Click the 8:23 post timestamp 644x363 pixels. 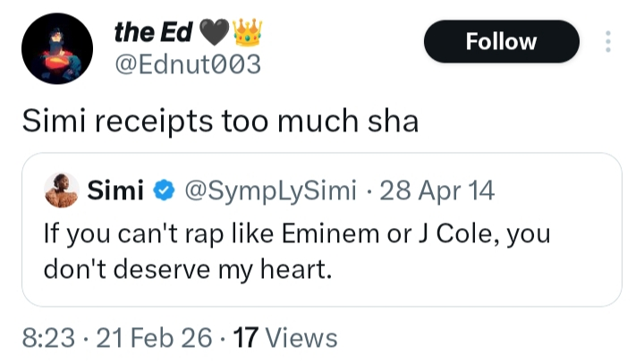click(x=48, y=337)
